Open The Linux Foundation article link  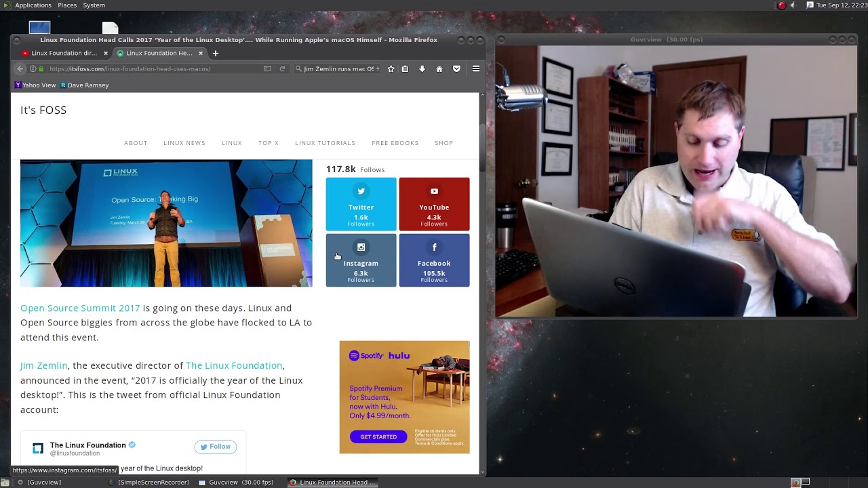click(234, 365)
